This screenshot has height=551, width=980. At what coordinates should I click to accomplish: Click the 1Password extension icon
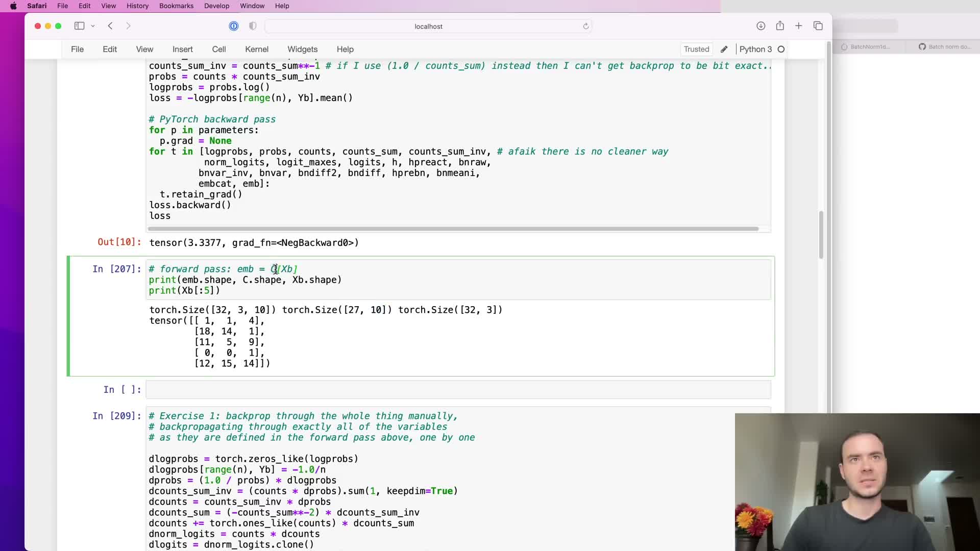click(234, 26)
